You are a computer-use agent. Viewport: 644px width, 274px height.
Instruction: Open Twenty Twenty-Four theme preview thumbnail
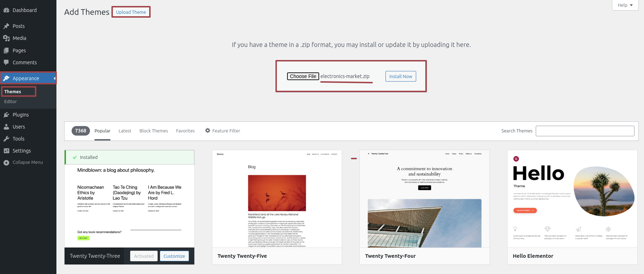(x=425, y=199)
